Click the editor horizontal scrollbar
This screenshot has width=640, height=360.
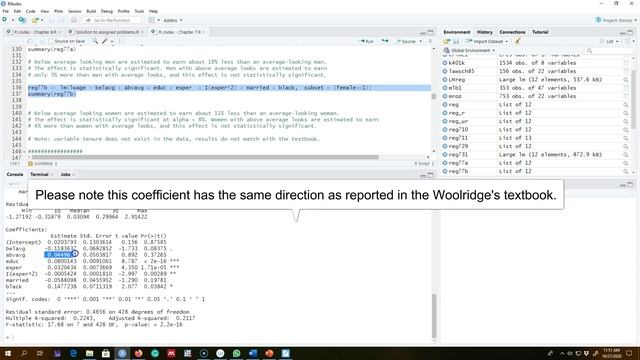coord(205,157)
